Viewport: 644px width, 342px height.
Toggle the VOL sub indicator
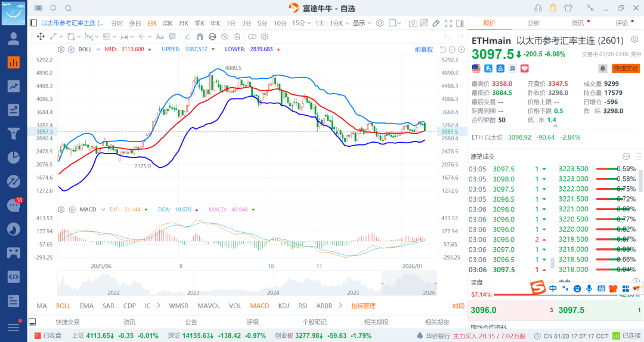click(x=235, y=306)
